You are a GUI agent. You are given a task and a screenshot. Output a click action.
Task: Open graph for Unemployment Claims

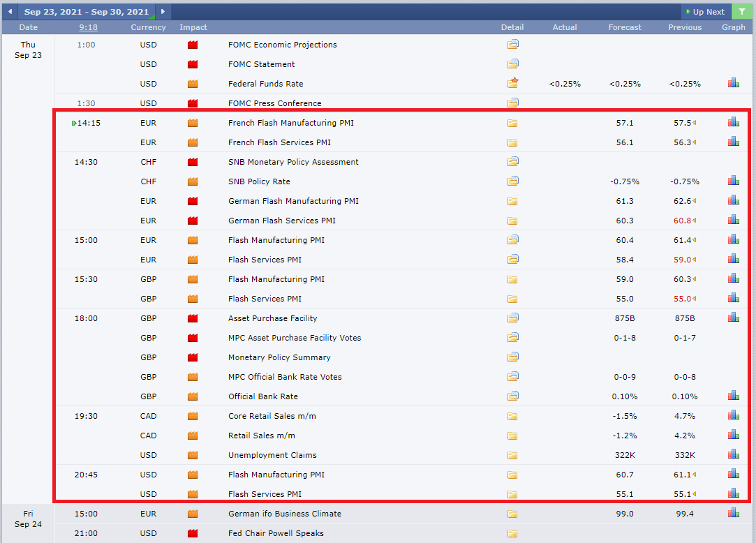click(x=734, y=454)
